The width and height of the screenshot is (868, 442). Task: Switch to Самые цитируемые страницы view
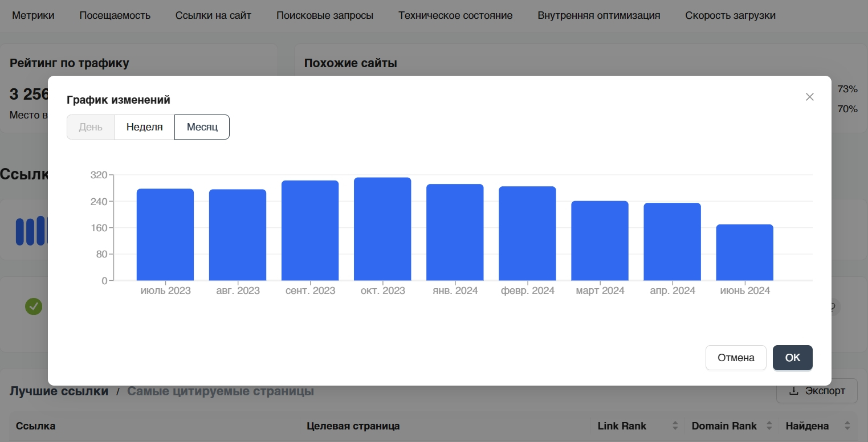(x=221, y=391)
